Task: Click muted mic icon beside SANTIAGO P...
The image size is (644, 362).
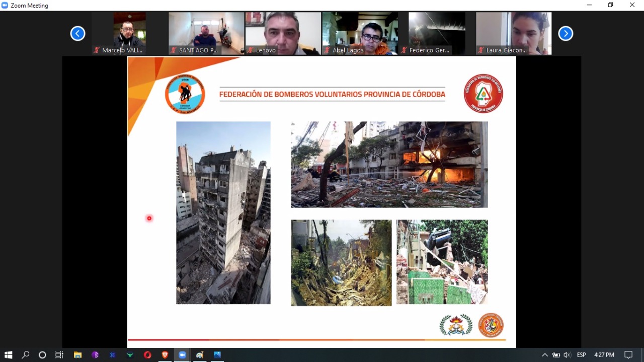Action: [x=174, y=50]
